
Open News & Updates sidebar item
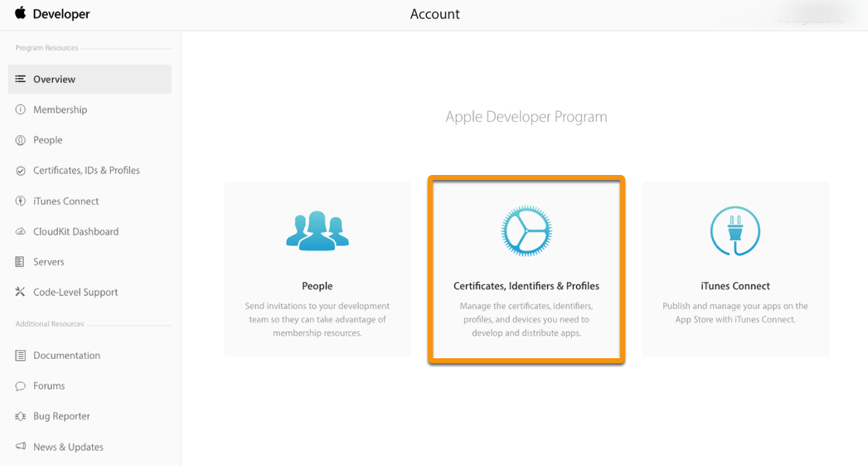[68, 447]
